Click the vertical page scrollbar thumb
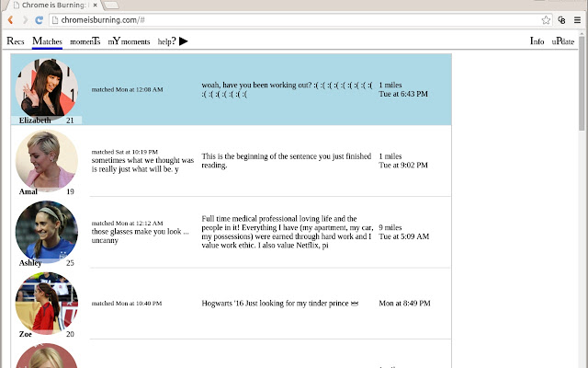This screenshot has height=368, width=588. 582,82
